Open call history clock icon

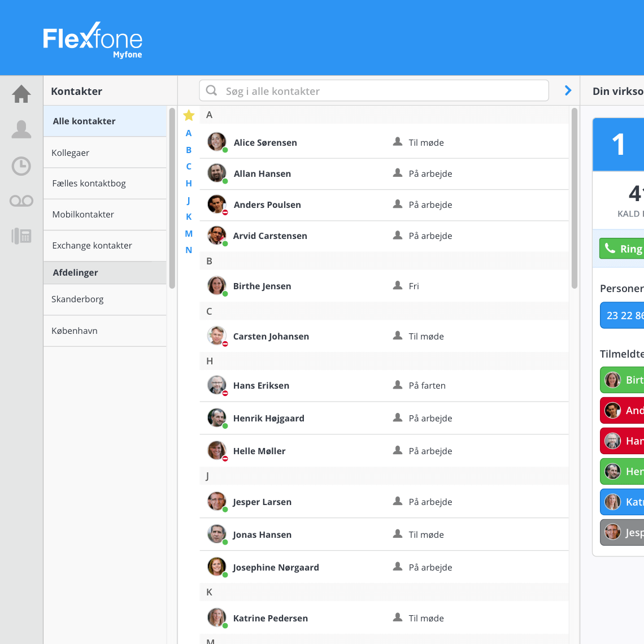[21, 166]
